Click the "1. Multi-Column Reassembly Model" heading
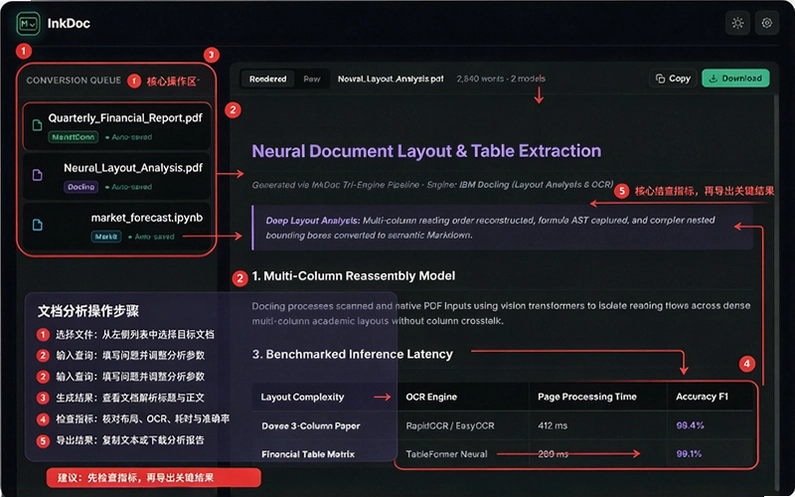Image resolution: width=795 pixels, height=497 pixels. 353,276
